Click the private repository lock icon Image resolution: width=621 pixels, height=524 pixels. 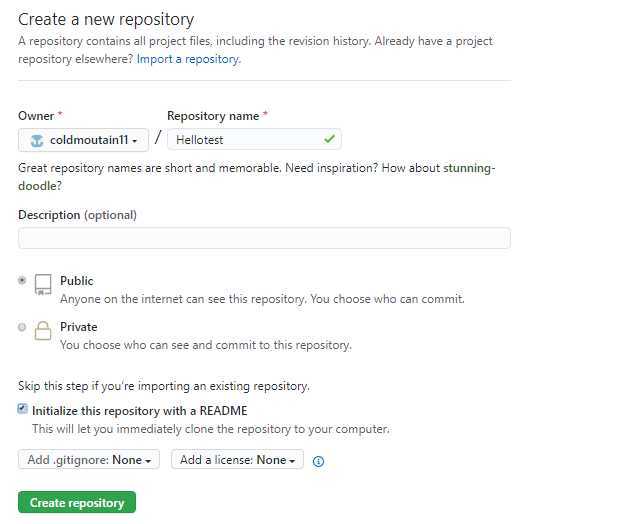tap(43, 331)
